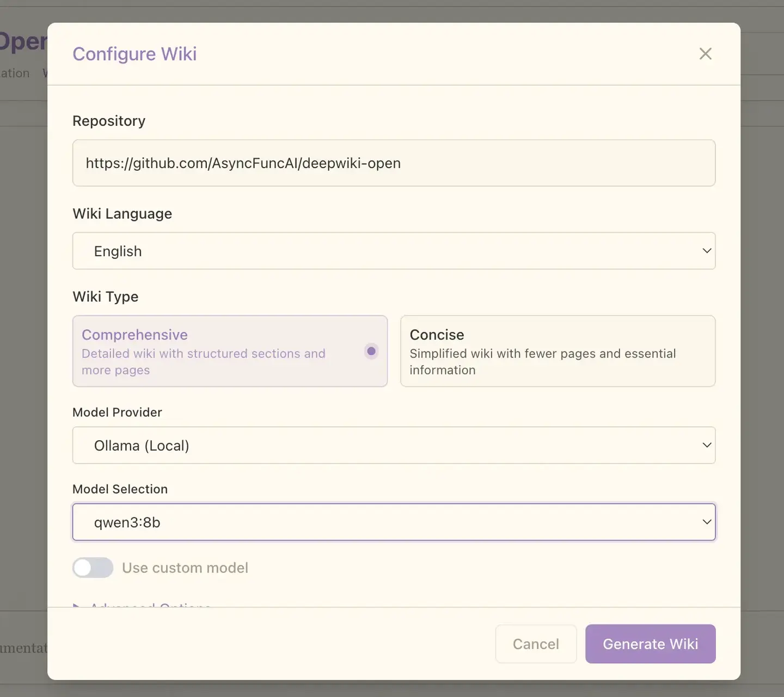Click the Model Provider chevron icon
The image size is (784, 697).
coord(707,445)
